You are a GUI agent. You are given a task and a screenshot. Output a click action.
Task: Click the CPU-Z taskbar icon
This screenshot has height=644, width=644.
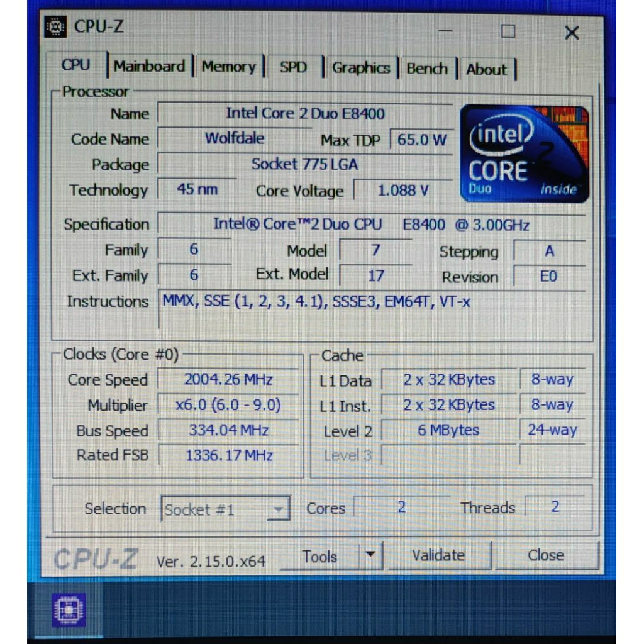click(x=69, y=609)
